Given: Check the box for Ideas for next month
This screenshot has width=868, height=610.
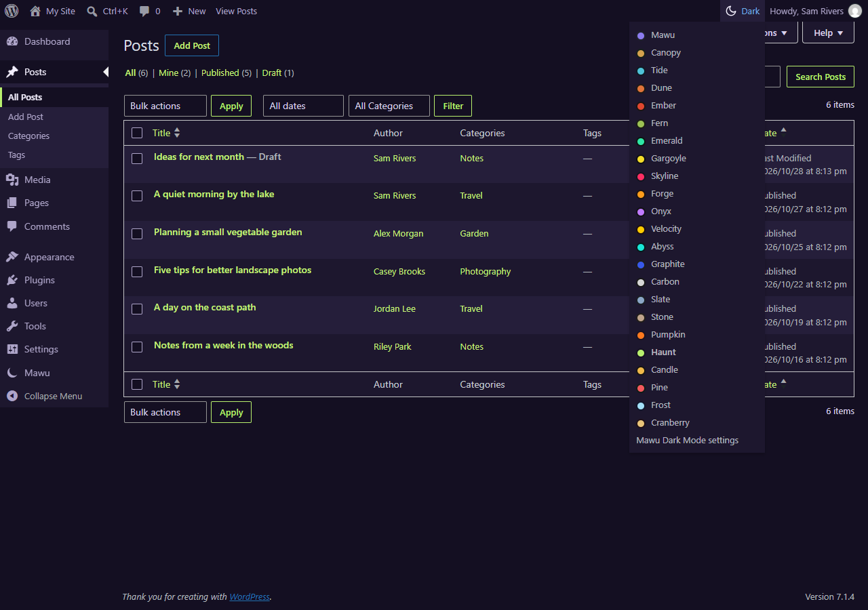Looking at the screenshot, I should pos(137,158).
